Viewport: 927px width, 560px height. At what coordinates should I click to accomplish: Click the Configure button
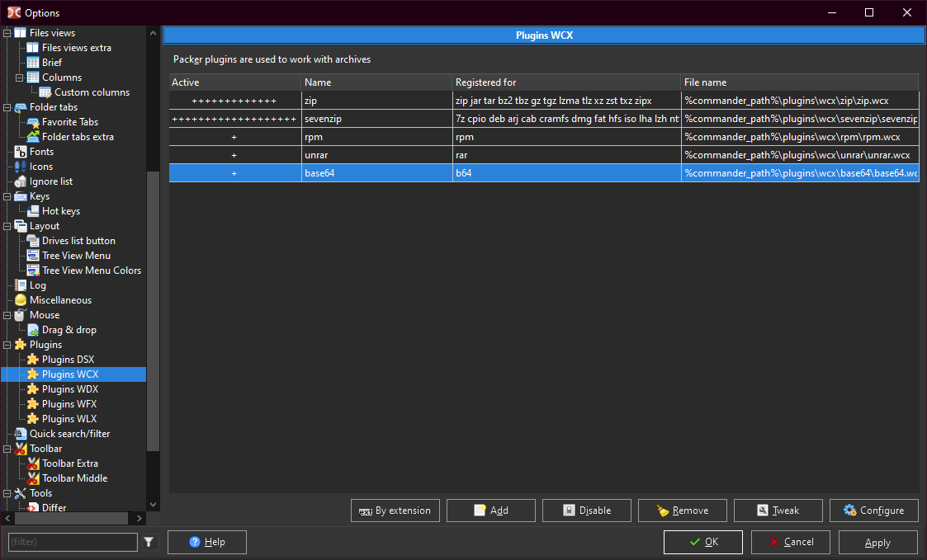873,511
